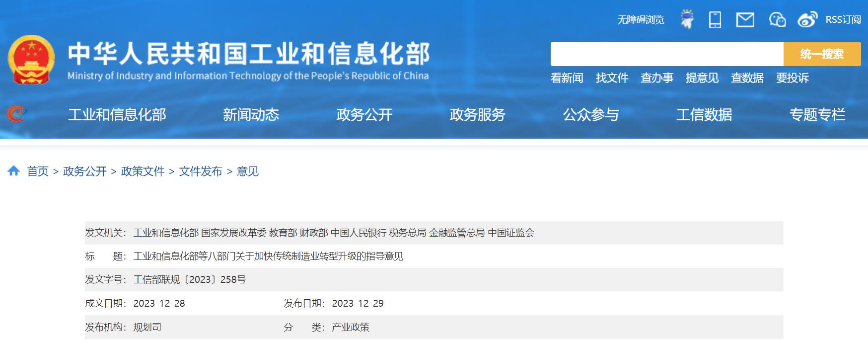Open the mobile version icon
Screen dimensions: 868x343
pyautogui.click(x=715, y=19)
